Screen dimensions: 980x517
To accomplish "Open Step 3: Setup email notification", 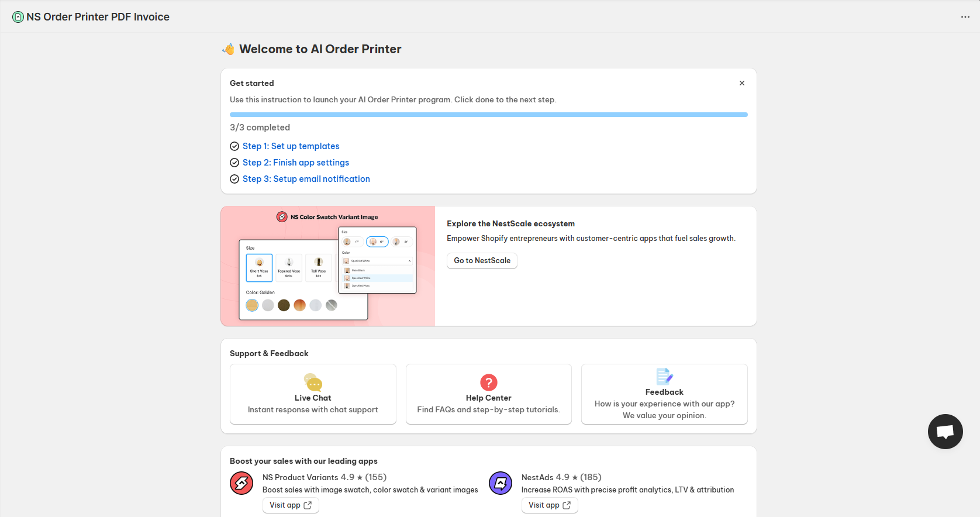I will 306,179.
